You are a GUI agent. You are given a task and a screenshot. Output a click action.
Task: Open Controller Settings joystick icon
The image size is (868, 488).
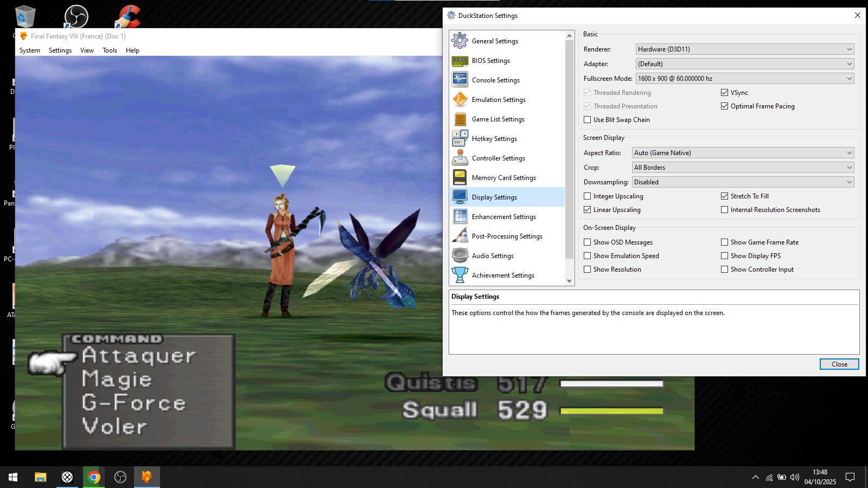(x=459, y=158)
